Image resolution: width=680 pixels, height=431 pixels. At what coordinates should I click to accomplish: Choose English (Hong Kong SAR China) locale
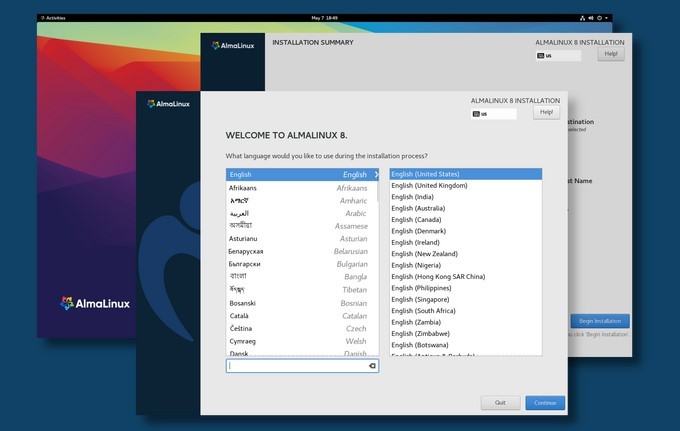466,277
